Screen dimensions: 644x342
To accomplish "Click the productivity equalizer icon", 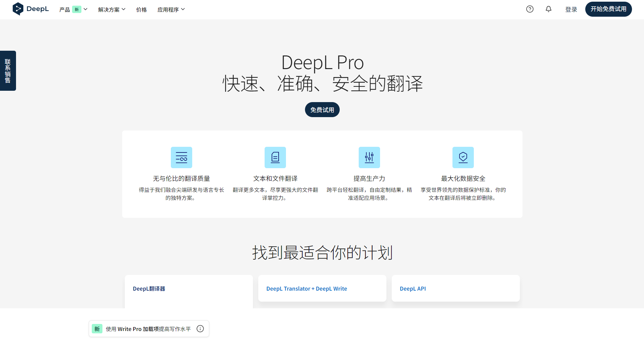I will tap(369, 157).
